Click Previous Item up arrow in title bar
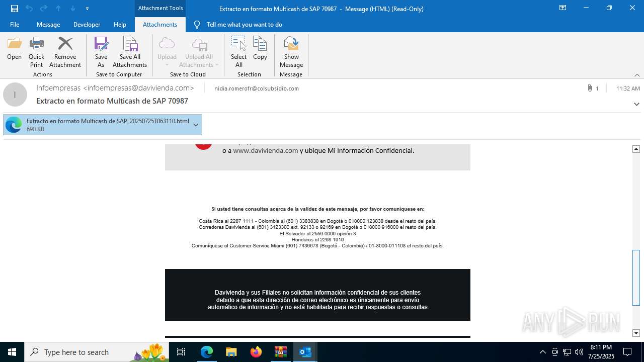This screenshot has height=362, width=644. click(x=58, y=9)
